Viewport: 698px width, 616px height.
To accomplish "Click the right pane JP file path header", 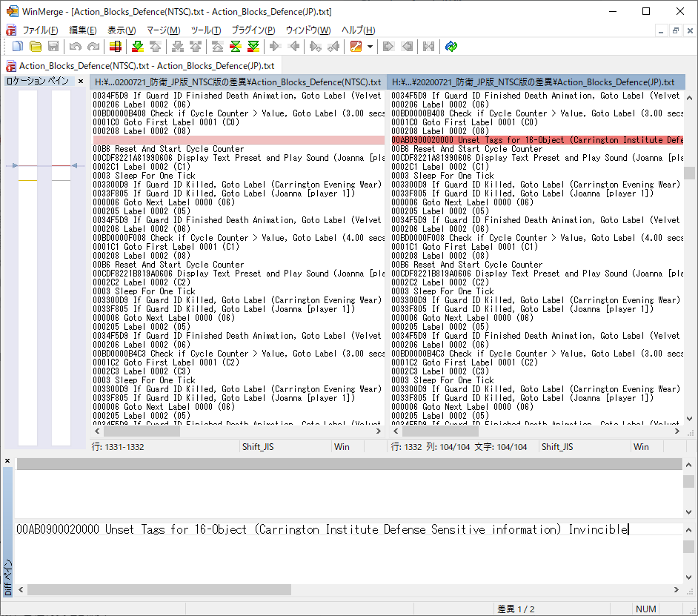I will click(535, 82).
